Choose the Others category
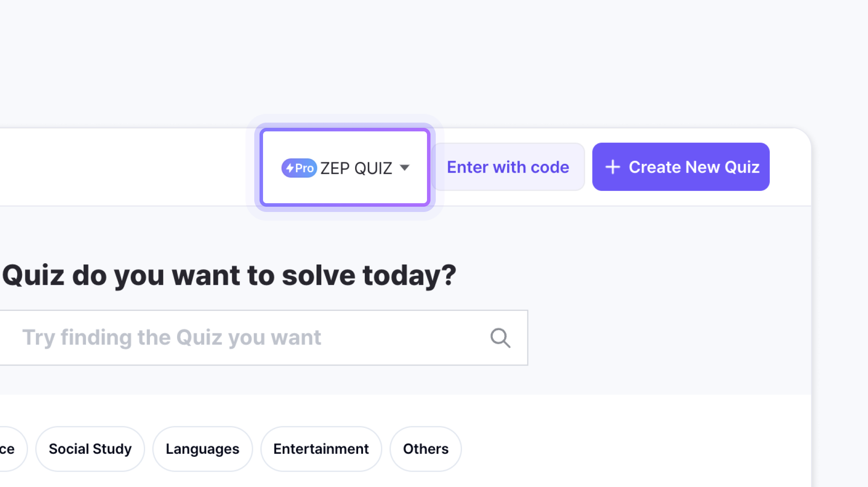This screenshot has width=868, height=487. 425,449
